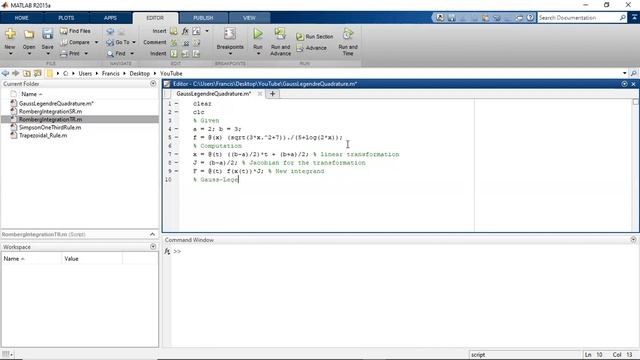Click the fx insert function icon
Screen dimensions: 640x360
(185, 31)
